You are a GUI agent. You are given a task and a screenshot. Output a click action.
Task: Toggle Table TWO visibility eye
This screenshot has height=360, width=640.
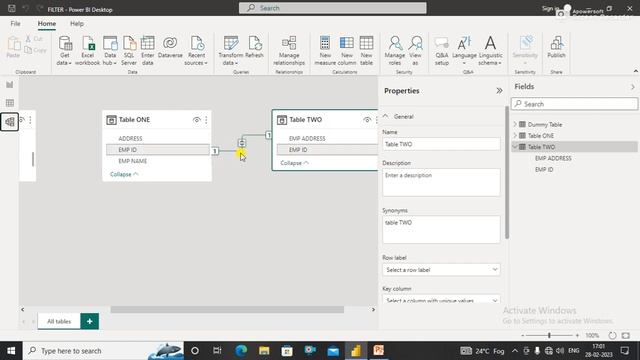pyautogui.click(x=367, y=120)
